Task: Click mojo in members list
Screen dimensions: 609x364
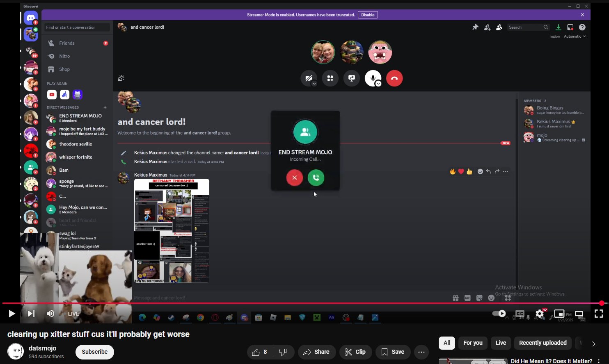Action: 554,137
